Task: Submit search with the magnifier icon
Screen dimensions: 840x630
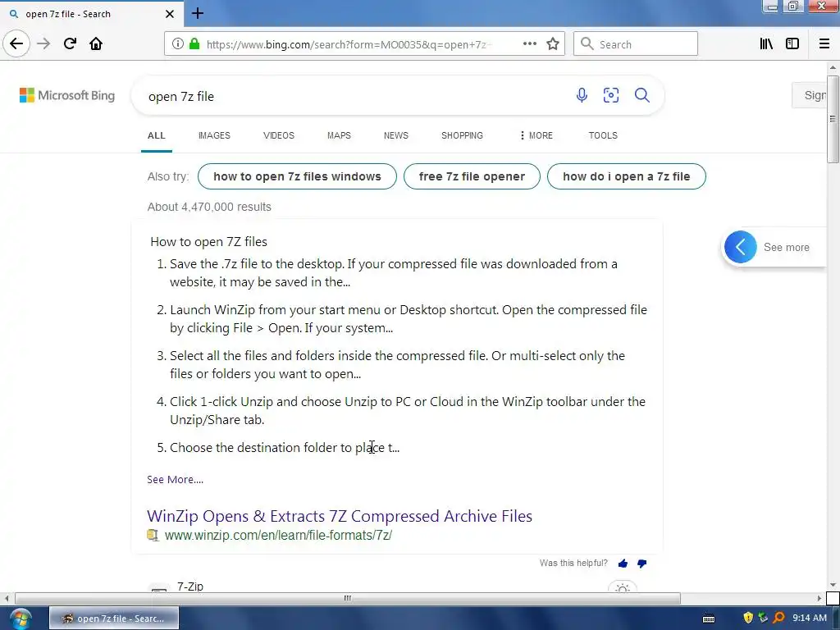Action: [x=641, y=95]
